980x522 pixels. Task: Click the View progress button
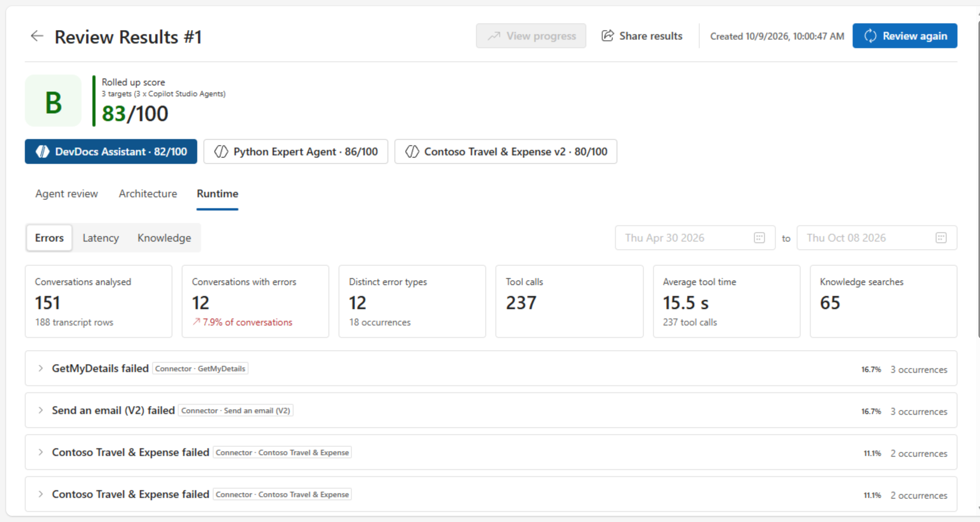(x=531, y=36)
